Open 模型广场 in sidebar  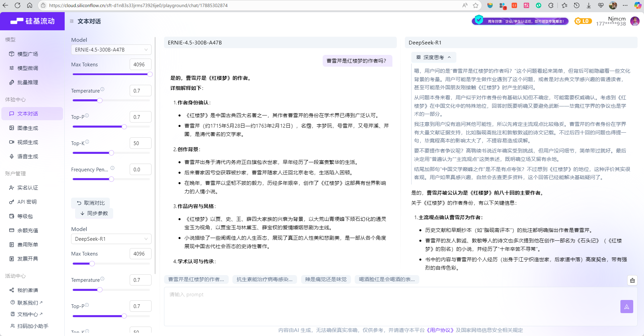pos(32,54)
